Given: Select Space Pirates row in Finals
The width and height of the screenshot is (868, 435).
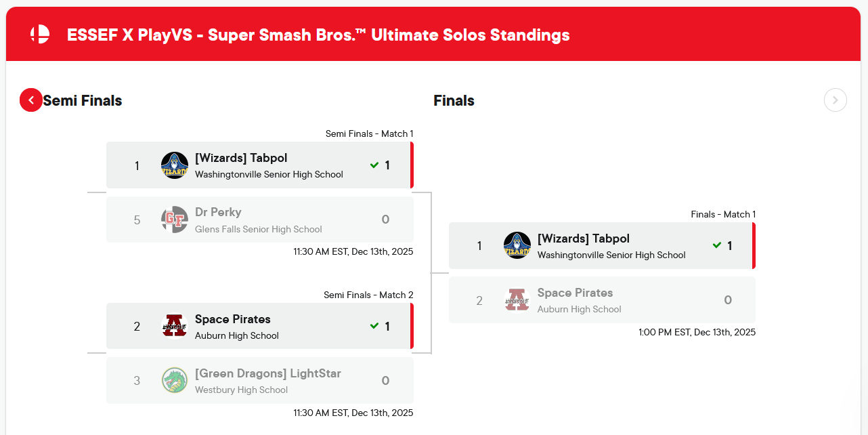Looking at the screenshot, I should (575, 293).
